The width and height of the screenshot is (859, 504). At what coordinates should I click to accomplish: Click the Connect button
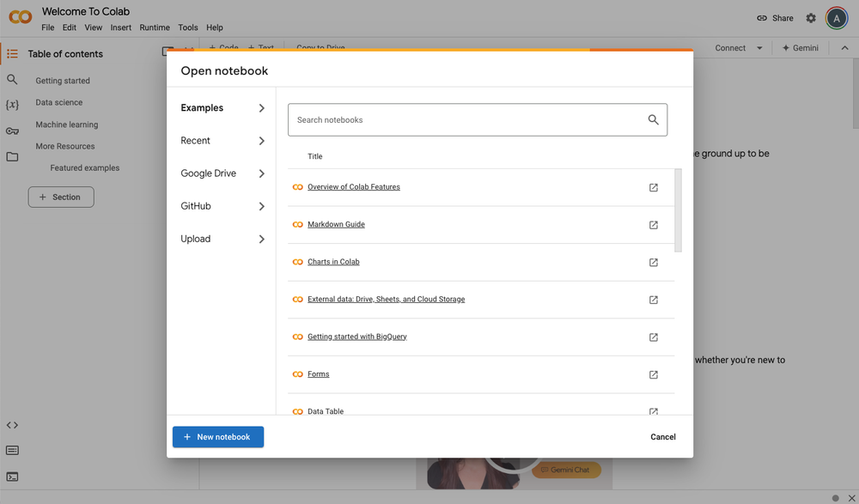click(x=729, y=48)
